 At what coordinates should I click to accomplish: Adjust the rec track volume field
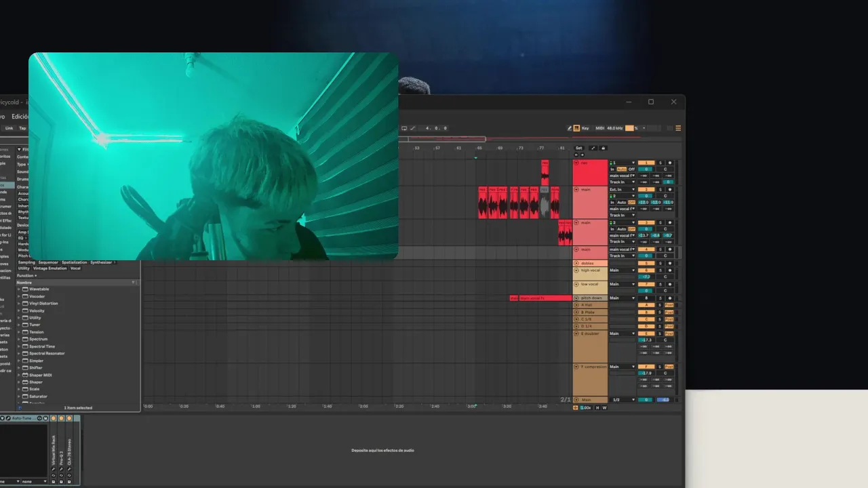click(646, 169)
